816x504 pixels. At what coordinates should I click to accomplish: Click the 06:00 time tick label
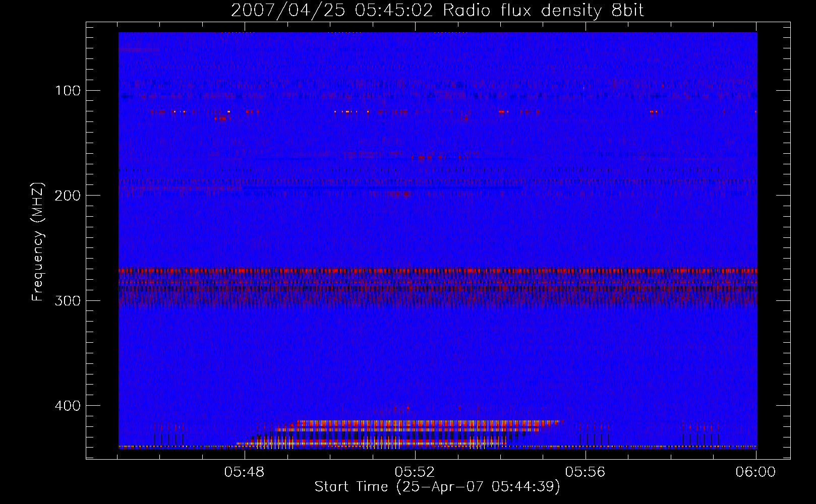[x=755, y=472]
